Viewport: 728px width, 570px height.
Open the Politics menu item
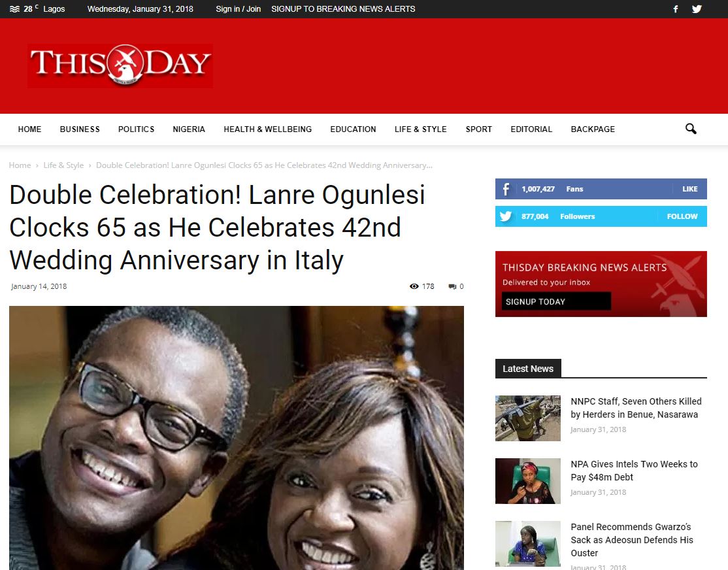tap(136, 129)
